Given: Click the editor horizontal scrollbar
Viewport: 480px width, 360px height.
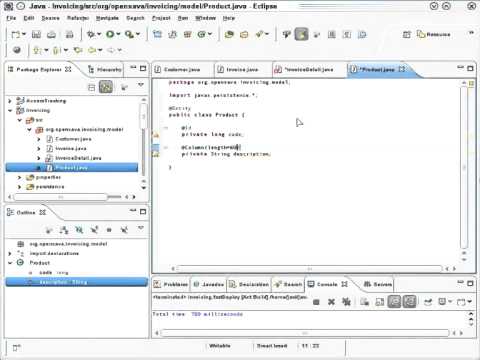Looking at the screenshot, I should coord(309,268).
